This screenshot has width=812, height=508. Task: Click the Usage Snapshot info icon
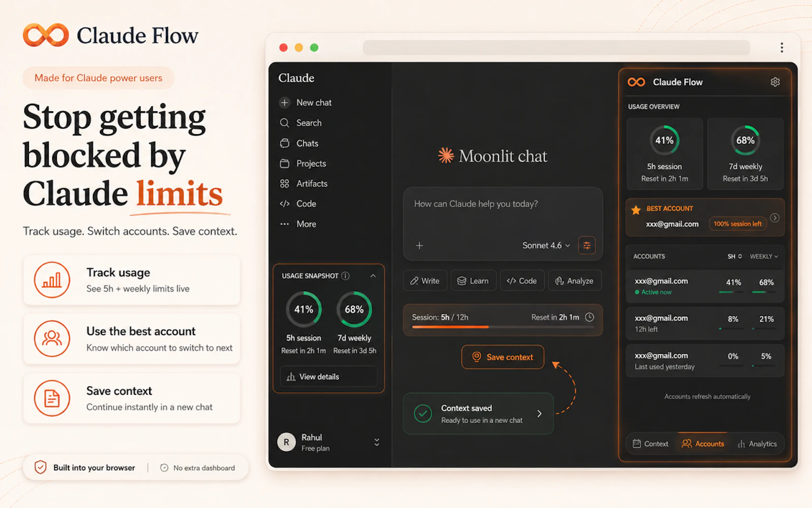click(x=346, y=276)
